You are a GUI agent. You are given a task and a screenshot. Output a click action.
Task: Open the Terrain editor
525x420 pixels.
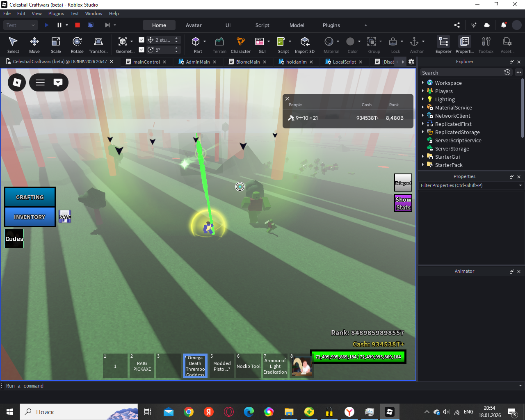219,45
